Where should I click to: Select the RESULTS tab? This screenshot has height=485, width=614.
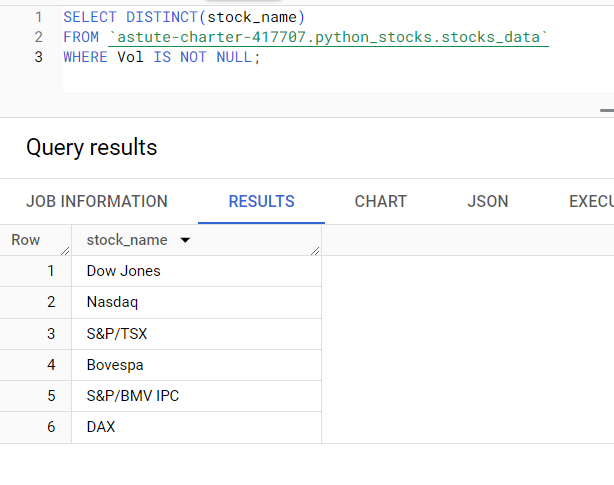[262, 202]
